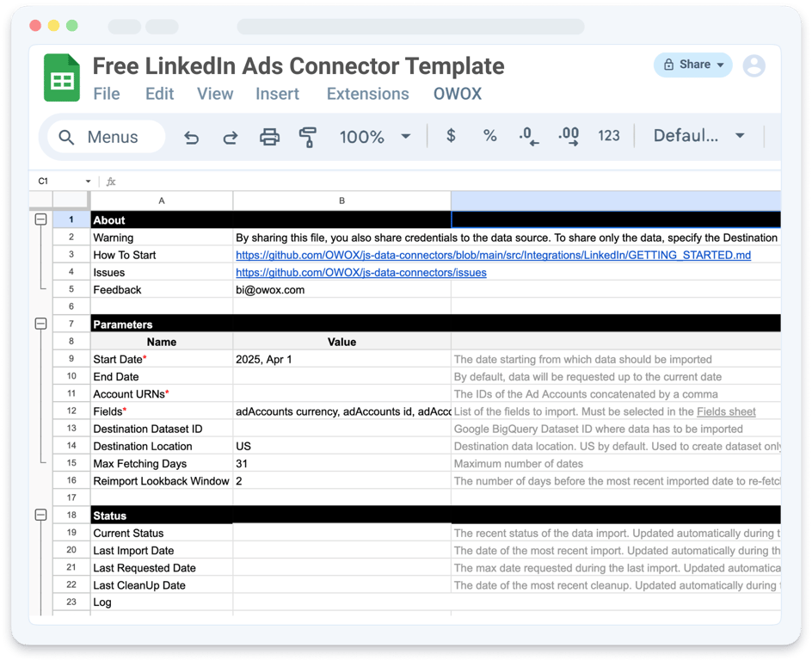Click the user account avatar icon
This screenshot has height=661, width=812.
pos(754,65)
